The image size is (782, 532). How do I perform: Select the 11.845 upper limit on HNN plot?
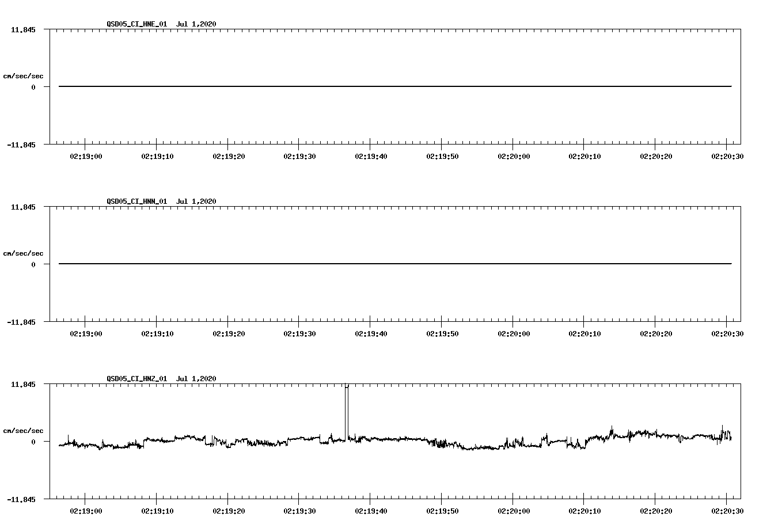pyautogui.click(x=23, y=207)
